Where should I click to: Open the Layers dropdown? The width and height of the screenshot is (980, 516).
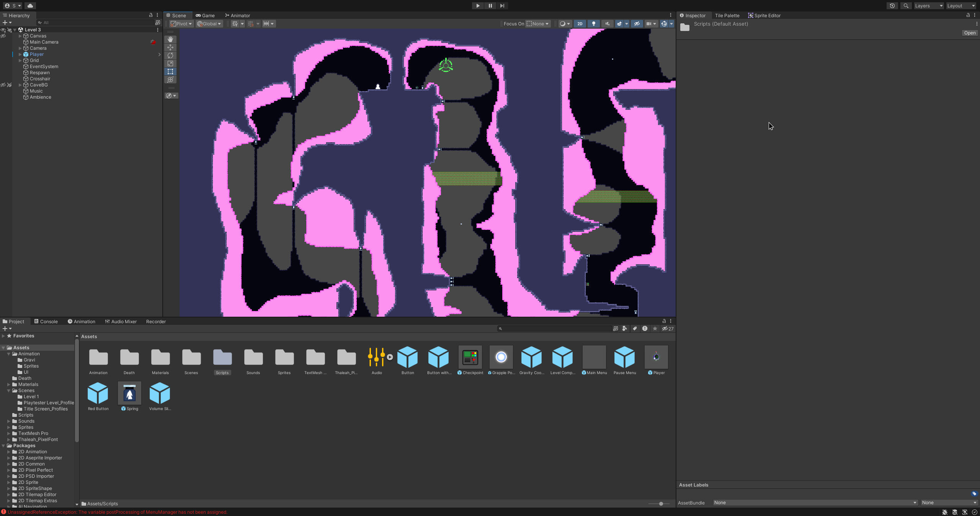(x=929, y=6)
